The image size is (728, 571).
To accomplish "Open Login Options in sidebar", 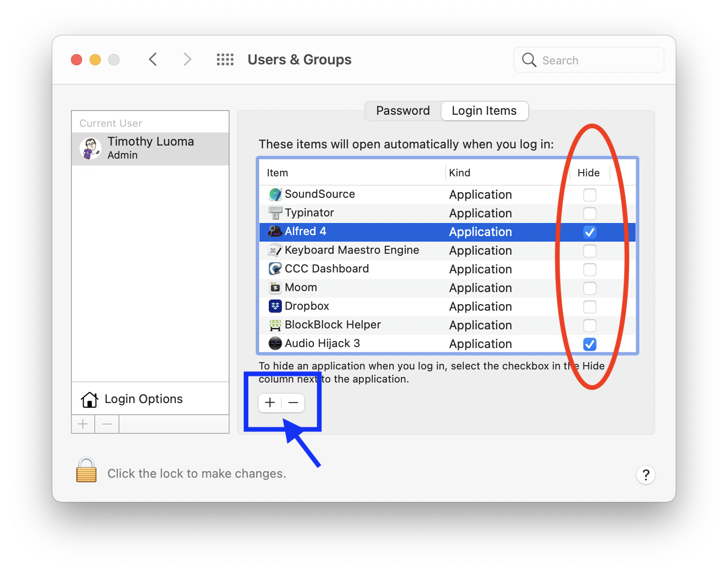I will point(144,399).
